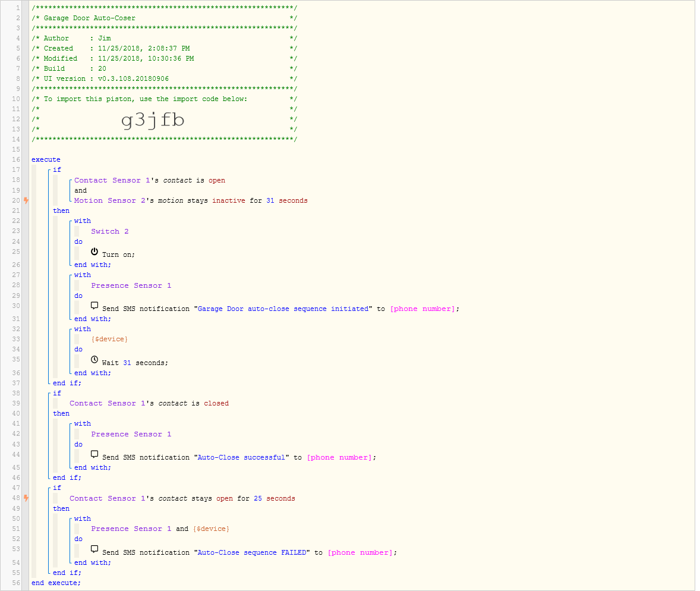
Task: Select the import code g3jfb
Action: [x=153, y=120]
